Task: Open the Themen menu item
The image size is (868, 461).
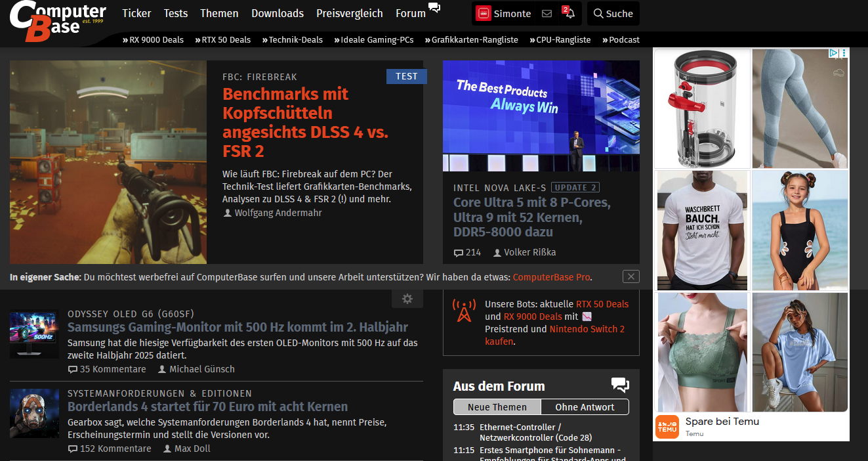Action: pos(219,13)
